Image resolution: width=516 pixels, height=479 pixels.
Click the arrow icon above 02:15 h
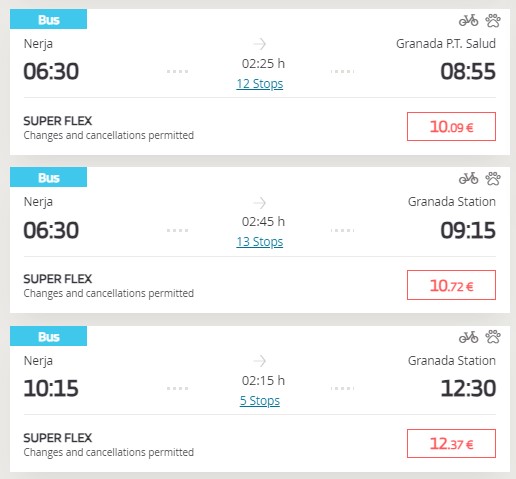point(259,361)
